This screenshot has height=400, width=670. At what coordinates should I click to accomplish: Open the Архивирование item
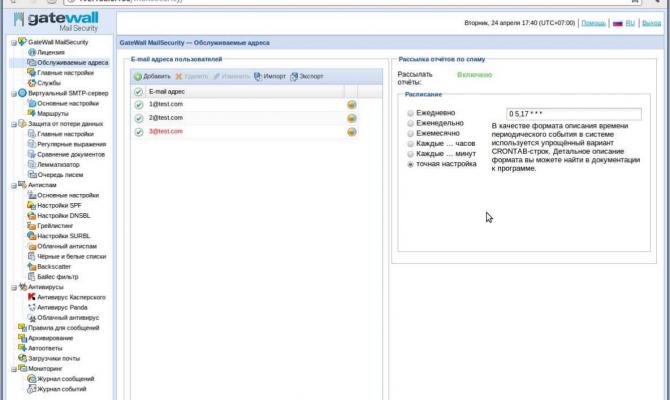click(x=50, y=338)
